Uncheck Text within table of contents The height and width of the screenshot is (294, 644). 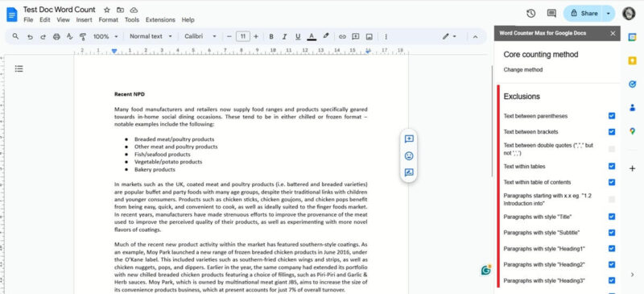coord(612,182)
